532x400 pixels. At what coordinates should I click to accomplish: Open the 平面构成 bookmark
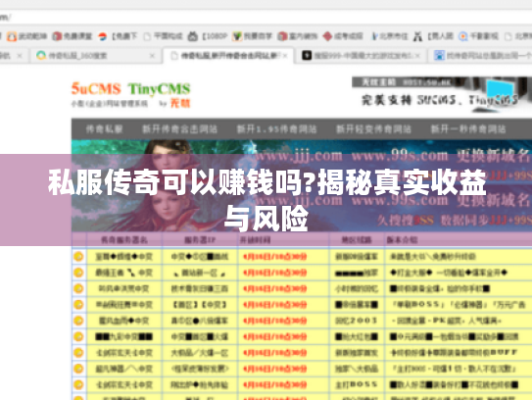164,36
